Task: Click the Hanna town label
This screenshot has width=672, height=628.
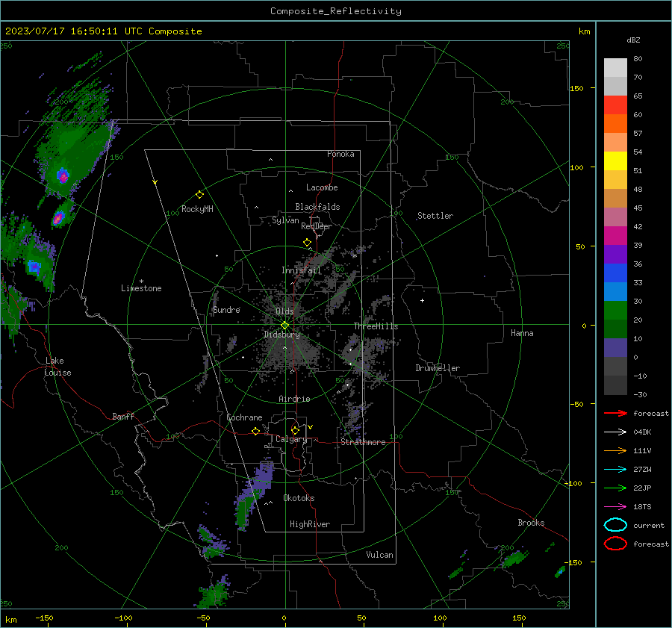Action: pyautogui.click(x=522, y=333)
